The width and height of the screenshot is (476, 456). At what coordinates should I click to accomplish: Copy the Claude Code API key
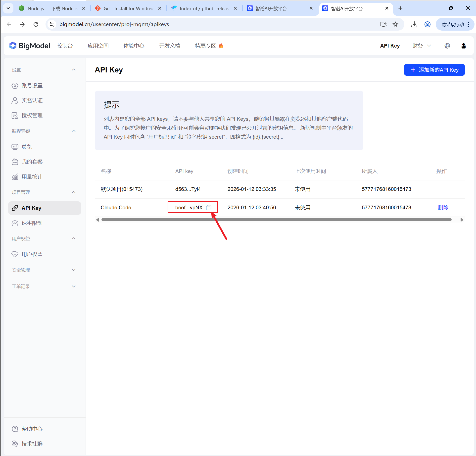(209, 208)
